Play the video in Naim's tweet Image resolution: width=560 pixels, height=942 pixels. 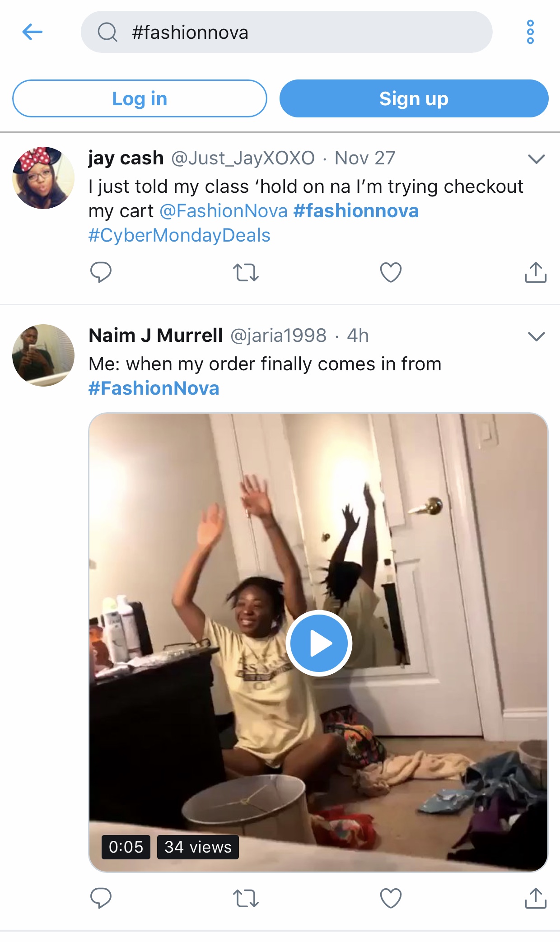pyautogui.click(x=319, y=643)
